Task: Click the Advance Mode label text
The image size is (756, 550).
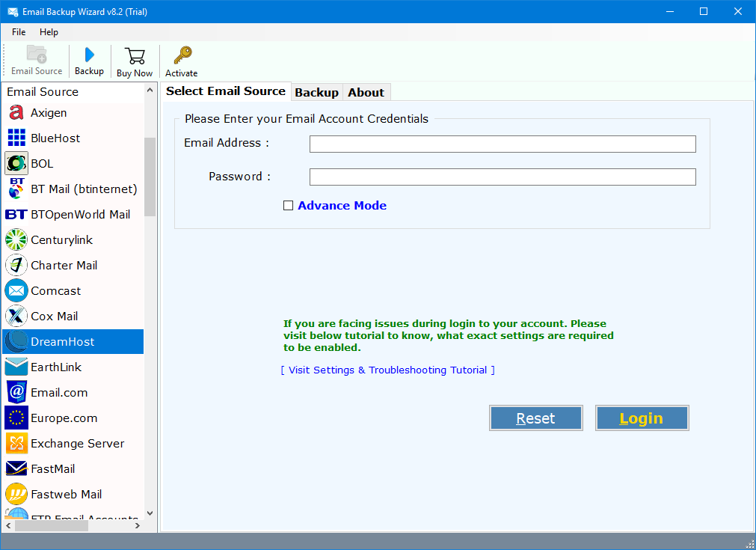Action: pyautogui.click(x=342, y=206)
